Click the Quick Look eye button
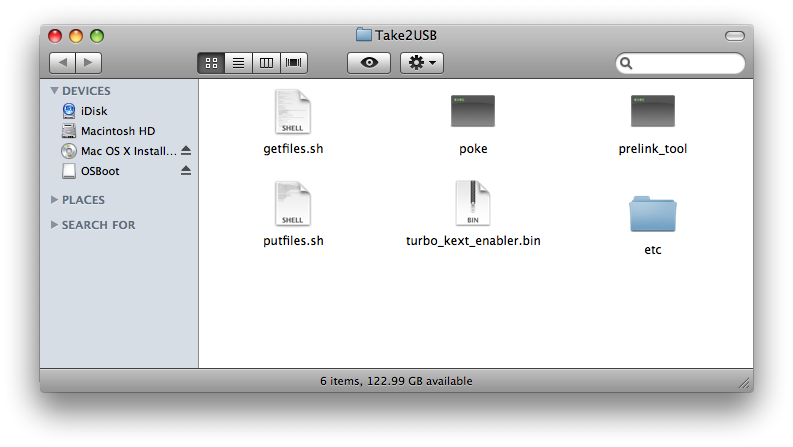The width and height of the screenshot is (793, 447). 369,63
